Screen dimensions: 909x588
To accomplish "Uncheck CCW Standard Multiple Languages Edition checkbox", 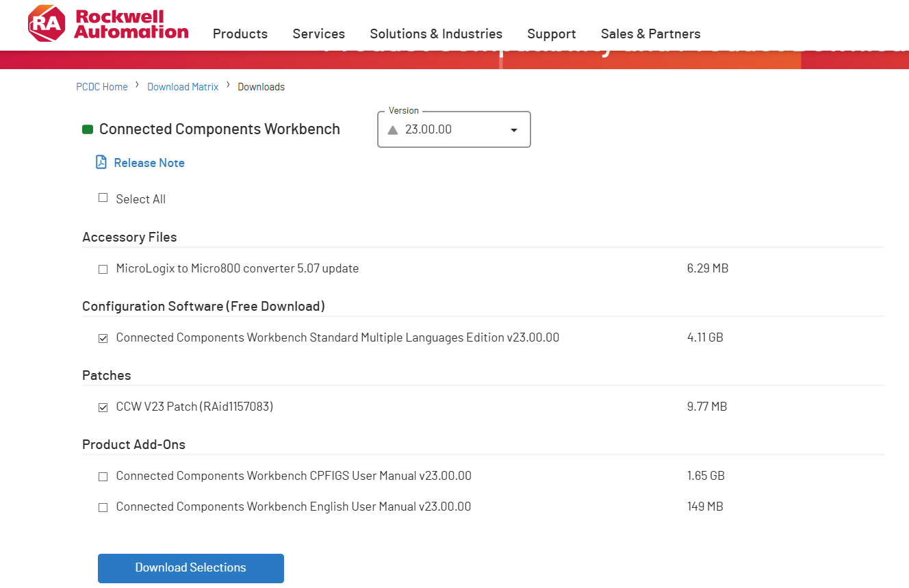I will (x=103, y=339).
